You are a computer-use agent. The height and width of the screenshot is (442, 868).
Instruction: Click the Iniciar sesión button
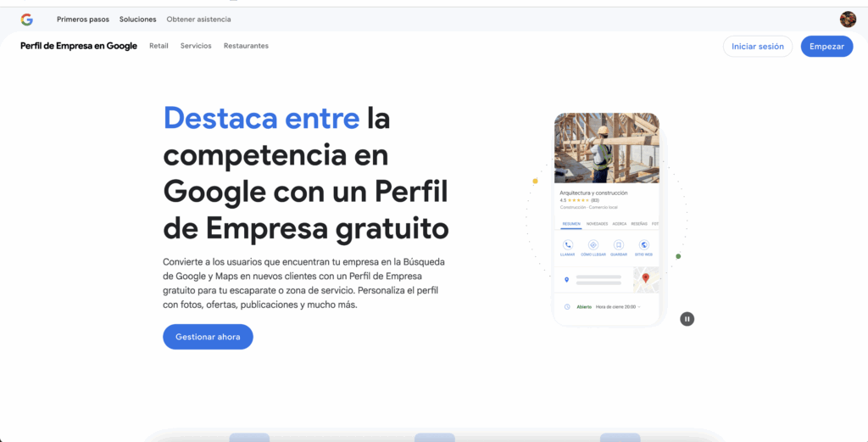[x=757, y=47]
